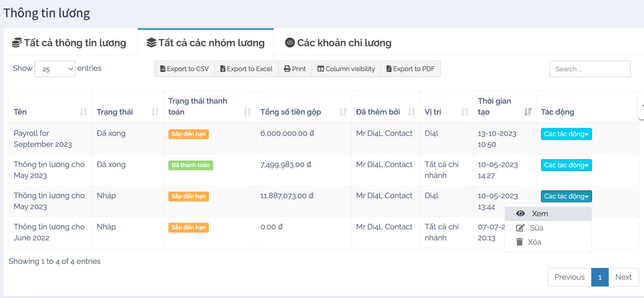Export the table to CSV
The height and width of the screenshot is (298, 644).
click(185, 69)
